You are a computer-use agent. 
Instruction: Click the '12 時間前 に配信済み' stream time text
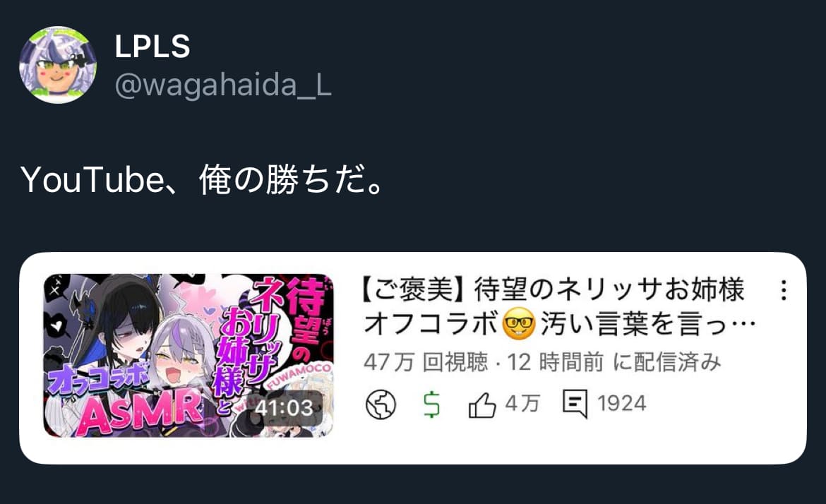point(613,362)
